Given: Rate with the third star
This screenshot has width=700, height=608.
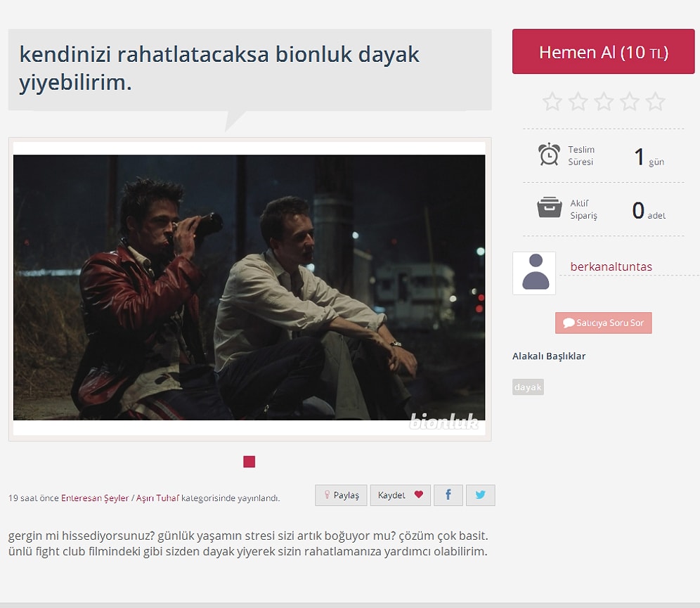Looking at the screenshot, I should point(604,102).
